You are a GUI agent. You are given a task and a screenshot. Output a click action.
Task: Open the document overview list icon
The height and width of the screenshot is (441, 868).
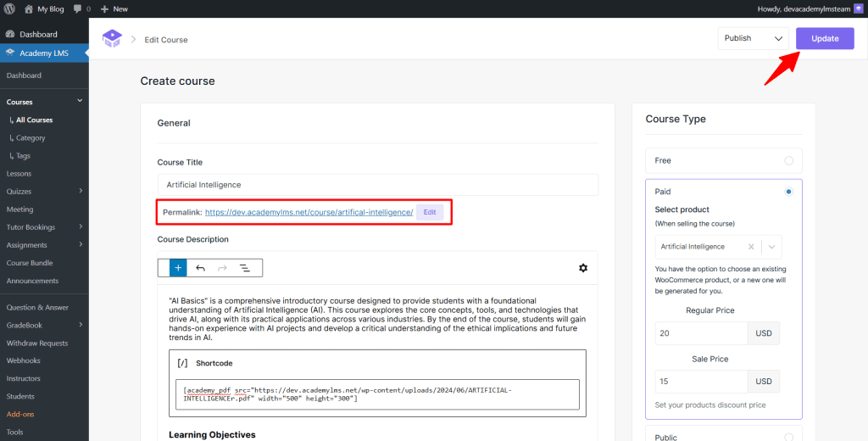point(244,268)
